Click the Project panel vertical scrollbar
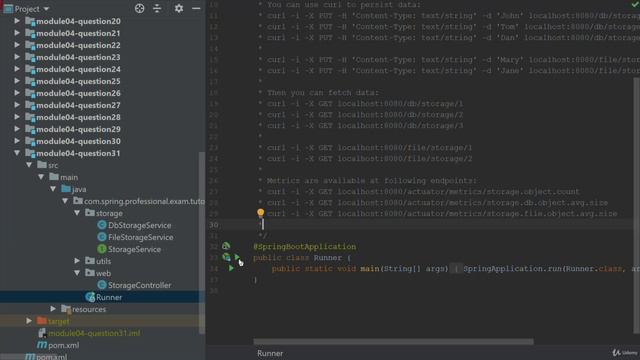The width and height of the screenshot is (640, 360). tap(202, 242)
